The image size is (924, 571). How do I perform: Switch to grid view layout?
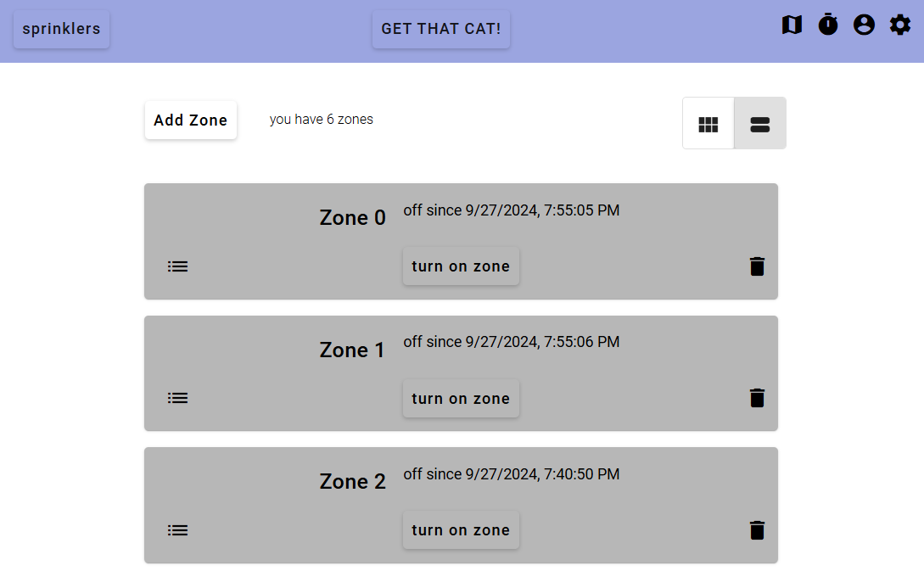coord(708,124)
